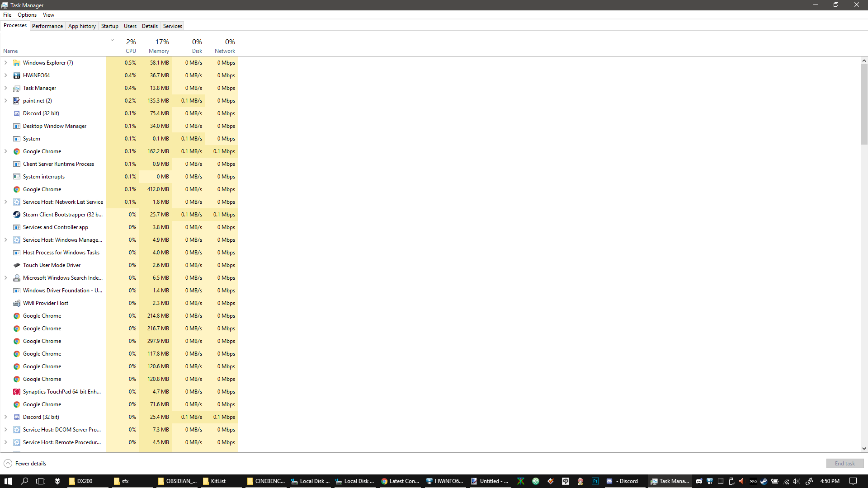
Task: Click the Touch User Mode Driver icon
Action: pos(17,265)
